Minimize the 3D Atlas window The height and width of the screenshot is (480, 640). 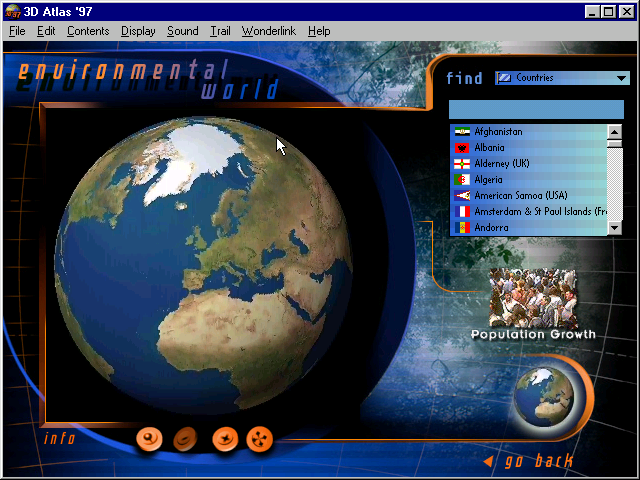pos(592,11)
